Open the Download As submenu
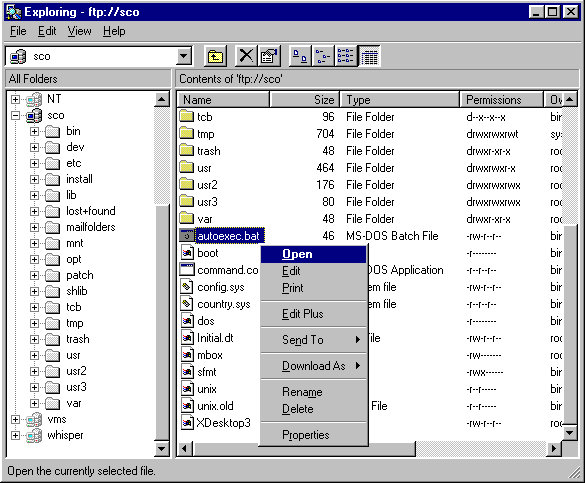Viewport: 585px width, 483px height. click(313, 366)
